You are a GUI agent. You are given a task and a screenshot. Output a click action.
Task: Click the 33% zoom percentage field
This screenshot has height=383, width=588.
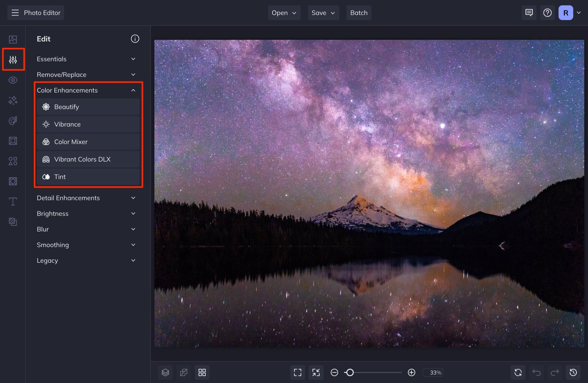pyautogui.click(x=433, y=372)
